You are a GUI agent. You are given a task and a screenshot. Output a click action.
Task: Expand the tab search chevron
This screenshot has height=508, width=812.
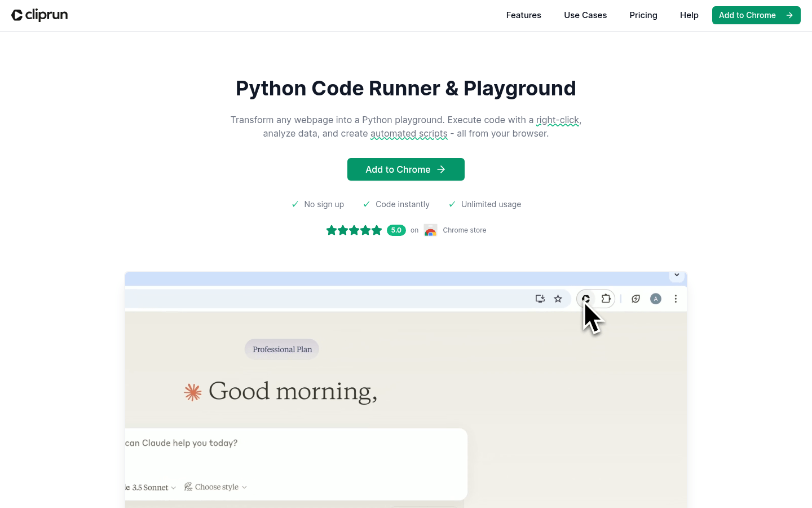pos(677,275)
